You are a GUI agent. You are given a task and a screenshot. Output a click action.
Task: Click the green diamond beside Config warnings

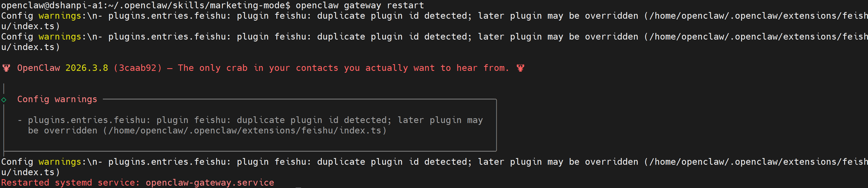pyautogui.click(x=4, y=99)
